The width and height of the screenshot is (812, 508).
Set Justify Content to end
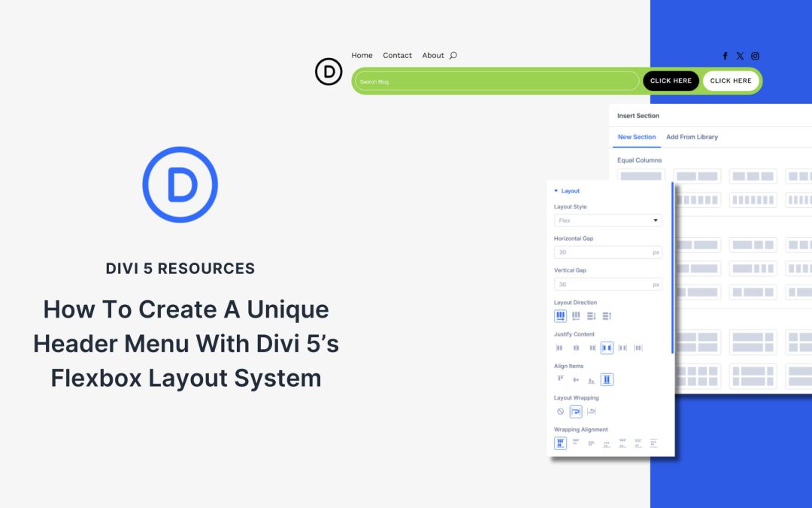point(592,348)
